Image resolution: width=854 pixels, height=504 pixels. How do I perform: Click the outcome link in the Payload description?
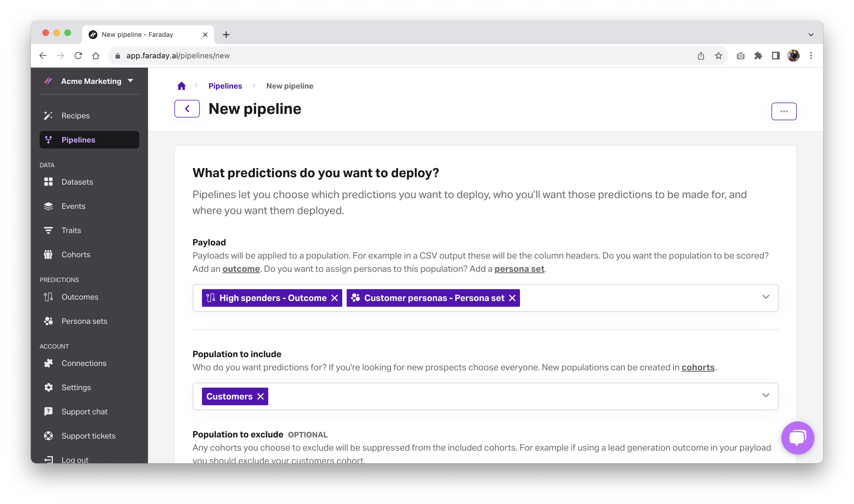click(x=241, y=269)
